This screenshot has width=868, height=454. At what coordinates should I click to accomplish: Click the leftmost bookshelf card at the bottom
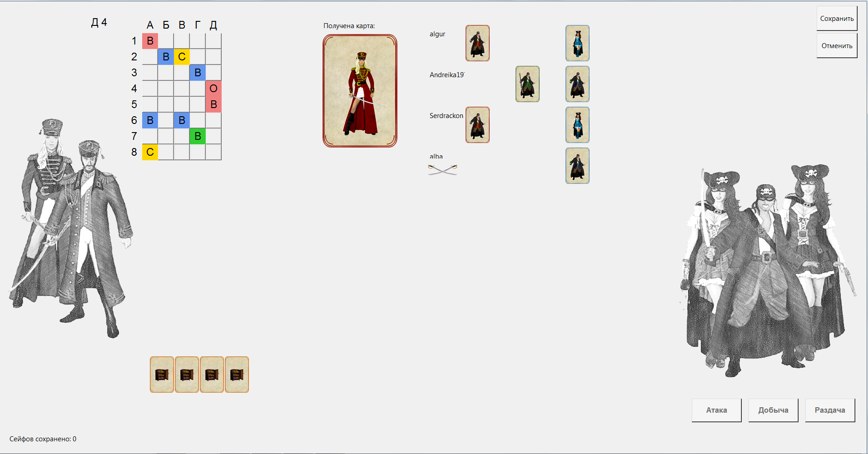[162, 375]
